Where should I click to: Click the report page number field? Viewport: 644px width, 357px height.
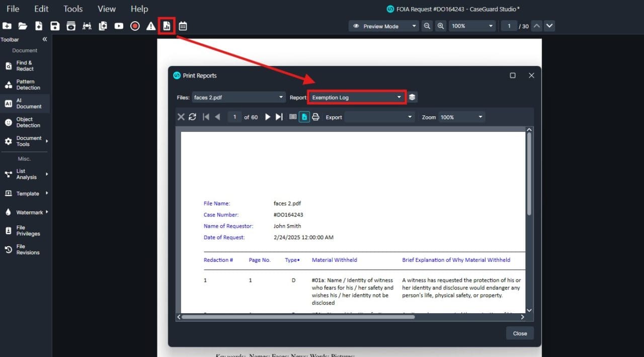coord(234,117)
